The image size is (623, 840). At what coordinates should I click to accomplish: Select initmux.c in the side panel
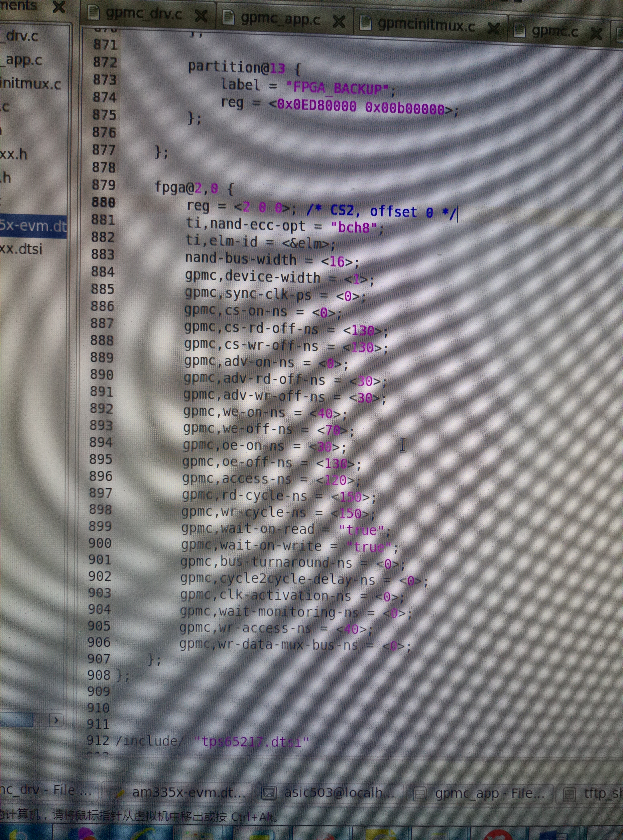pos(30,83)
